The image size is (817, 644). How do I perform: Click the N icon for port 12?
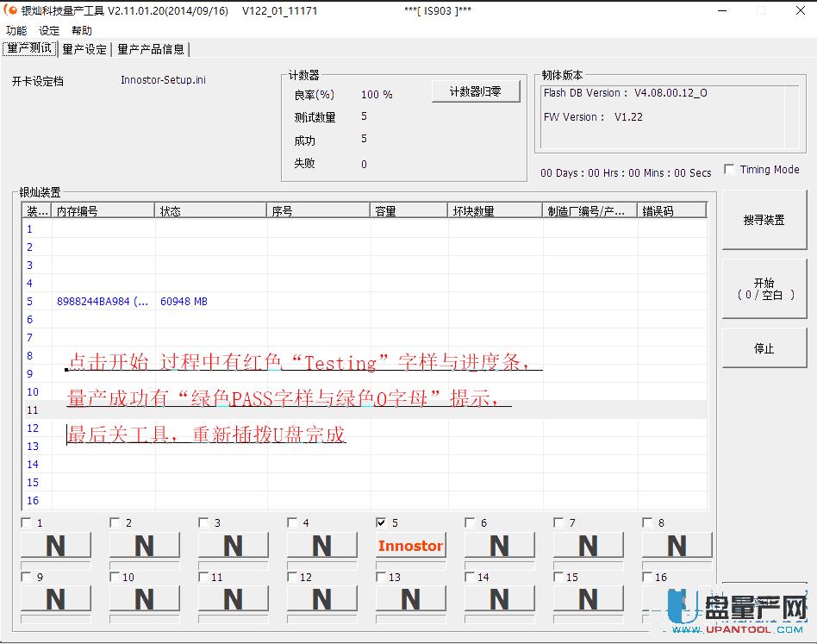(x=321, y=598)
